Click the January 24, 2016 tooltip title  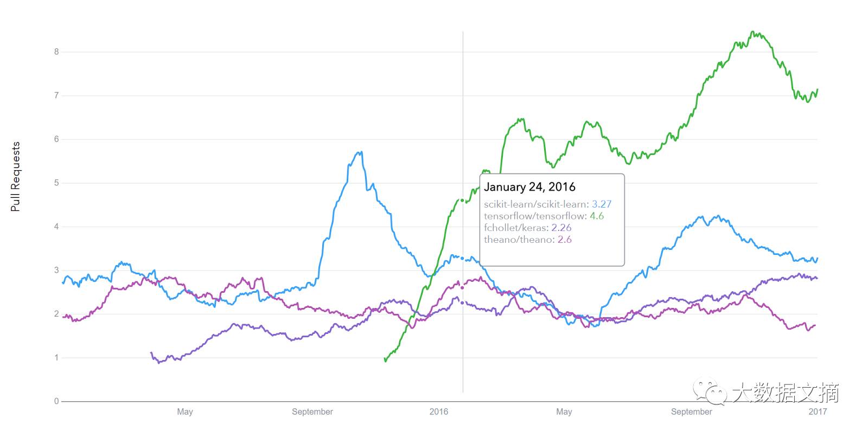[x=529, y=187]
